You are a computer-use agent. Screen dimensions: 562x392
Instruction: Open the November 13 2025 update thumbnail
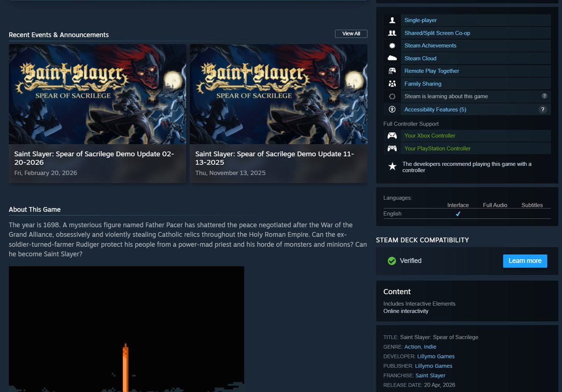tap(278, 94)
